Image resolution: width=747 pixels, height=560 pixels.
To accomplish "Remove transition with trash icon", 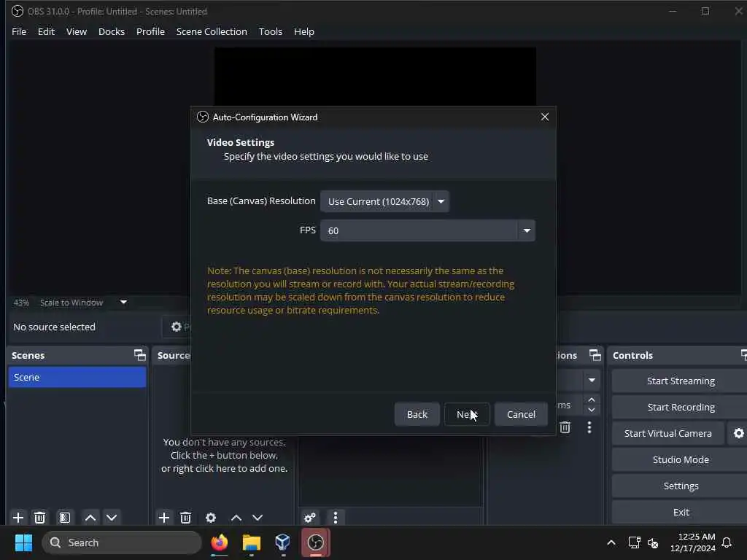I will 565,427.
